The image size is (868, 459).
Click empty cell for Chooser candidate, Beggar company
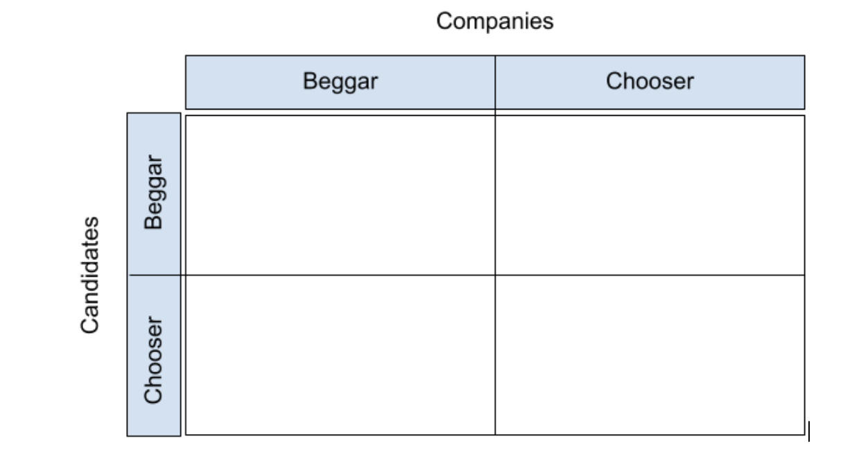tap(340, 355)
